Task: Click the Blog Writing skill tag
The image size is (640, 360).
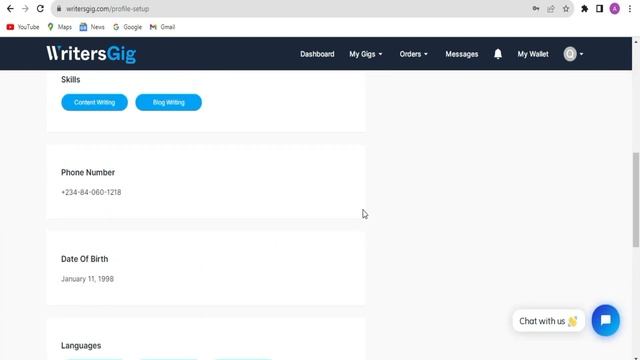Action: pyautogui.click(x=169, y=102)
